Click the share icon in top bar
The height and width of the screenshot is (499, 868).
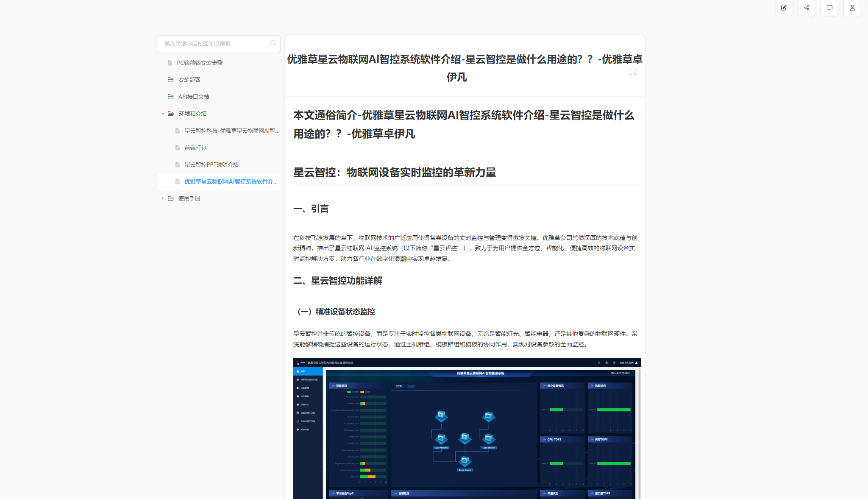pyautogui.click(x=807, y=8)
